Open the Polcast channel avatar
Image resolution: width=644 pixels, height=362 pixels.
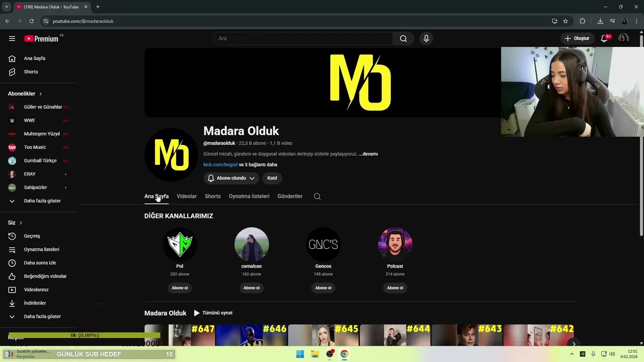pos(395,244)
